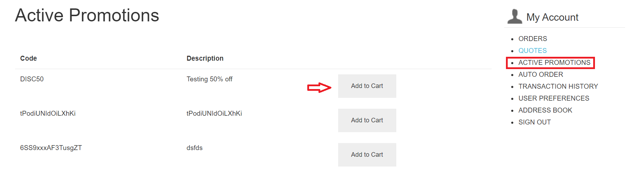This screenshot has height=176, width=644.
Task: Select Active Promotions in account menu
Action: tap(554, 62)
